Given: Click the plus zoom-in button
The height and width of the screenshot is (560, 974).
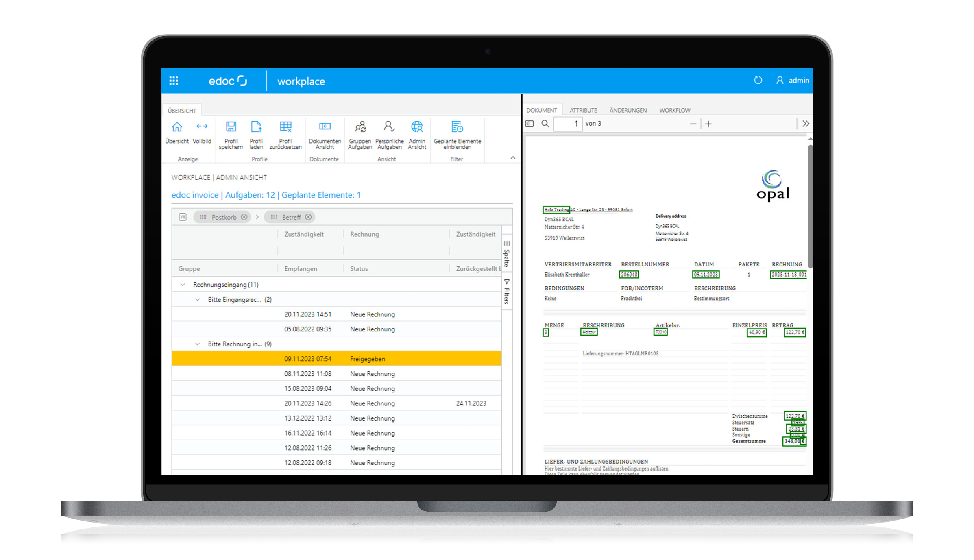Looking at the screenshot, I should [x=708, y=124].
